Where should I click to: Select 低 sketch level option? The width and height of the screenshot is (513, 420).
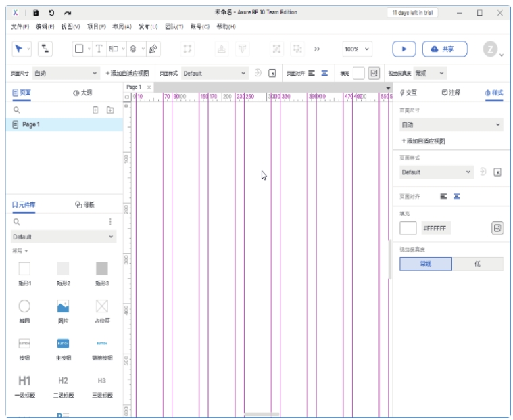pos(477,264)
